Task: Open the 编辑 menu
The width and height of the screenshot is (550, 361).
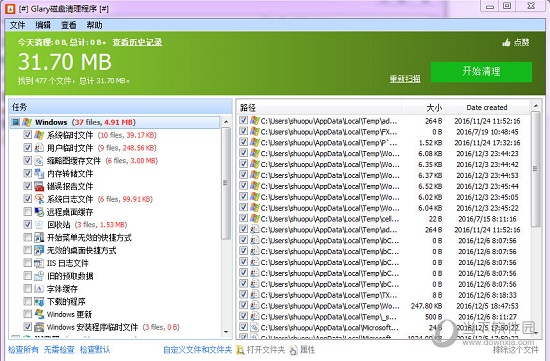Action: 43,25
